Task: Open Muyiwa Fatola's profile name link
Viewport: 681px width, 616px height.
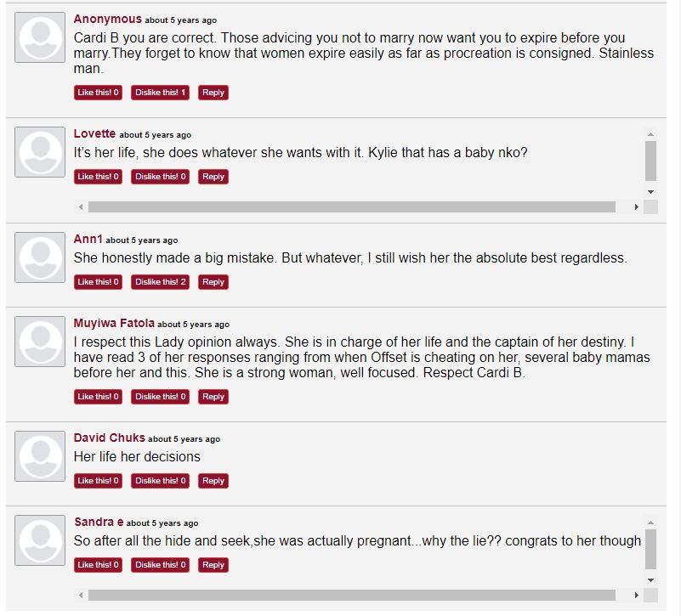Action: [114, 324]
